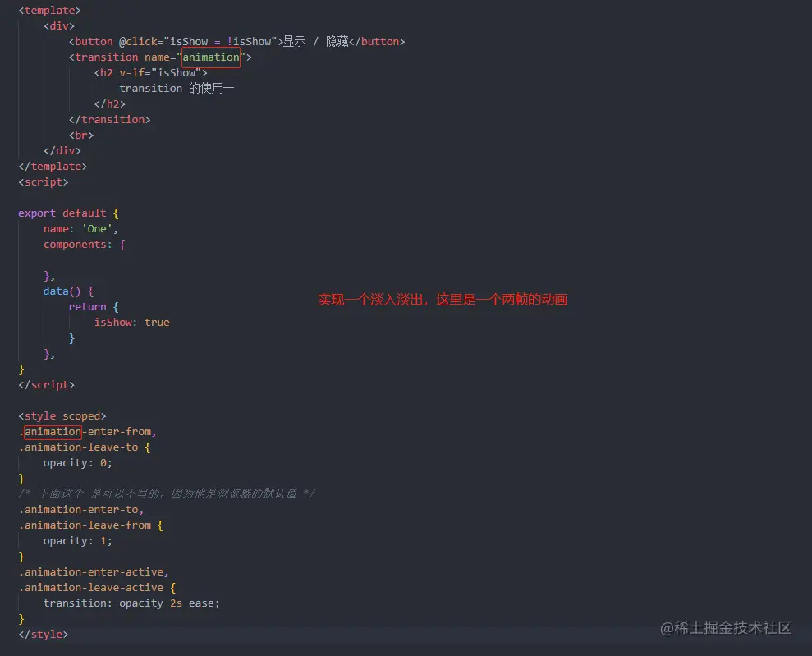
Task: Click the 稀土掘金技术社区 watermark
Action: click(x=727, y=628)
